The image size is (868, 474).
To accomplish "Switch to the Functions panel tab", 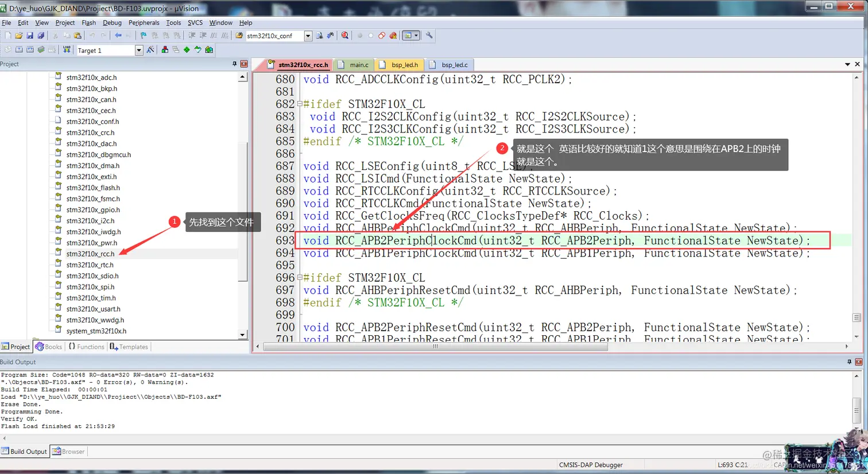I will pyautogui.click(x=87, y=347).
